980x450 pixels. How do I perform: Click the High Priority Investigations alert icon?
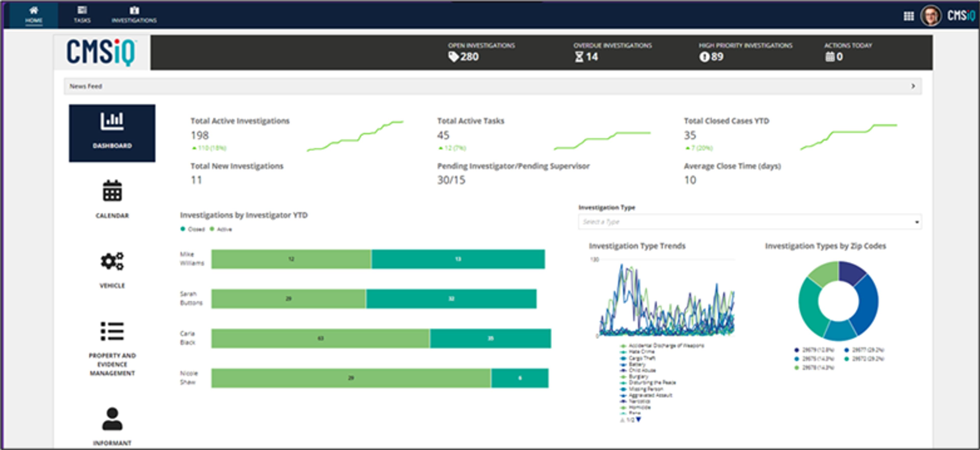point(704,57)
